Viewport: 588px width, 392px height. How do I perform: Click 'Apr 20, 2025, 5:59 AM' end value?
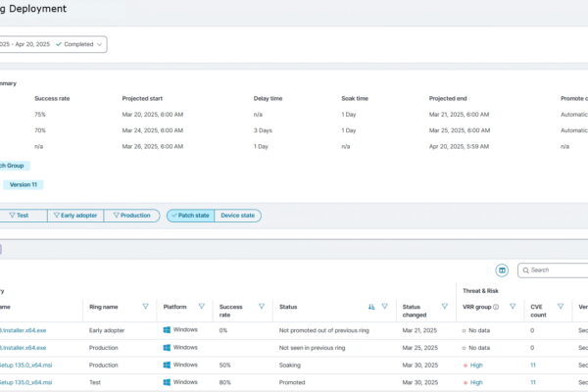tap(459, 146)
